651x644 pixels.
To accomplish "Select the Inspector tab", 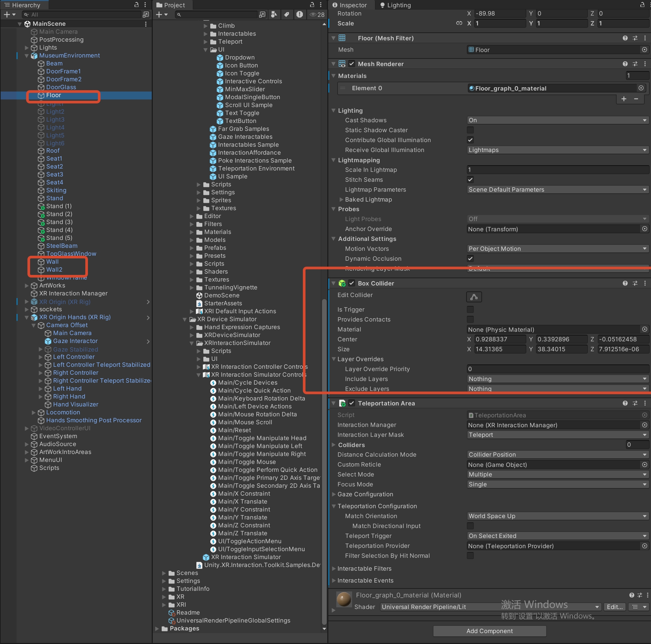I will (x=350, y=5).
